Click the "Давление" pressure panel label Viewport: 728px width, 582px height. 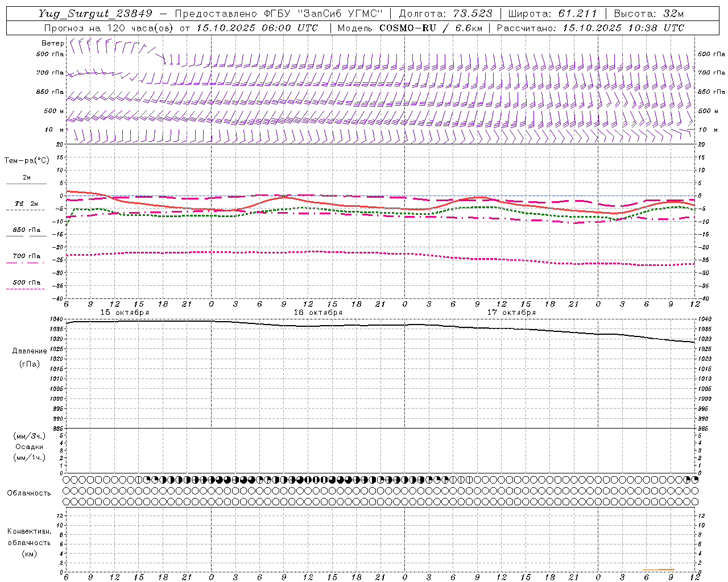click(30, 351)
